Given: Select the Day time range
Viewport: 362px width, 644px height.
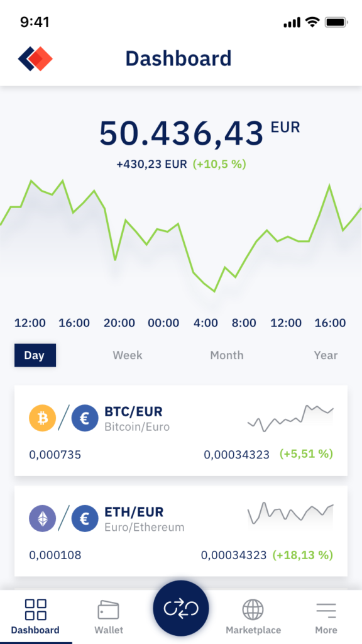Looking at the screenshot, I should (35, 355).
